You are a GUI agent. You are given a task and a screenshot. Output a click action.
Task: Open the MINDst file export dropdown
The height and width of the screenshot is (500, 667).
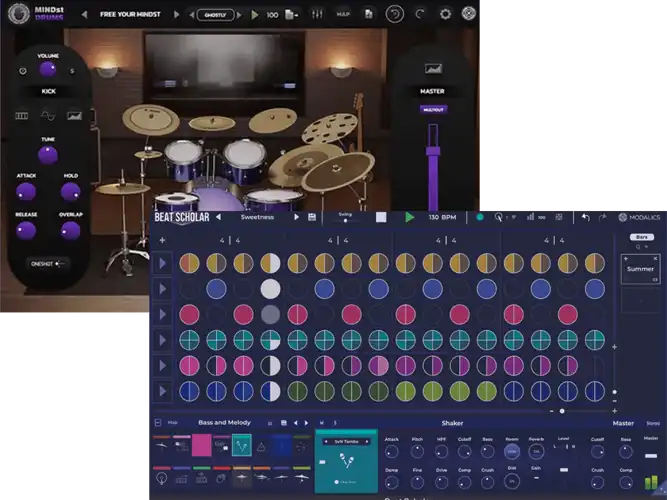tap(291, 15)
